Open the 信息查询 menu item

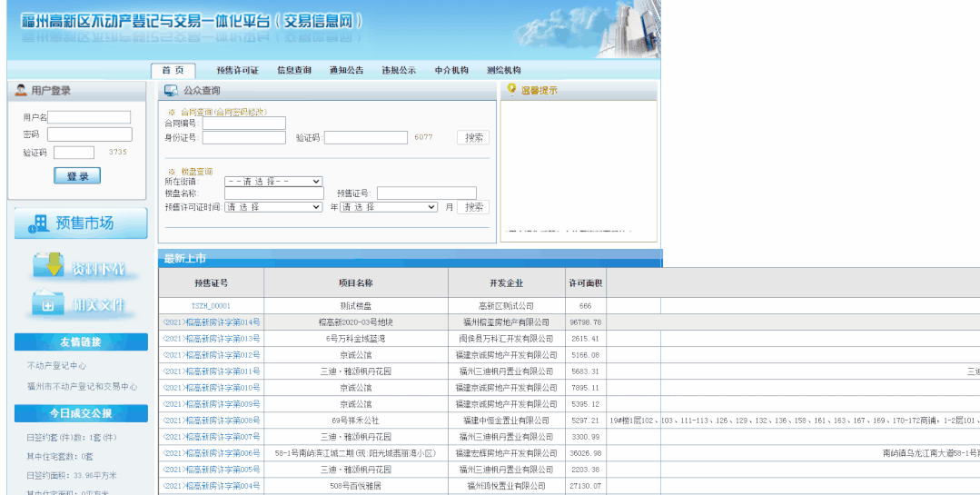tap(294, 71)
